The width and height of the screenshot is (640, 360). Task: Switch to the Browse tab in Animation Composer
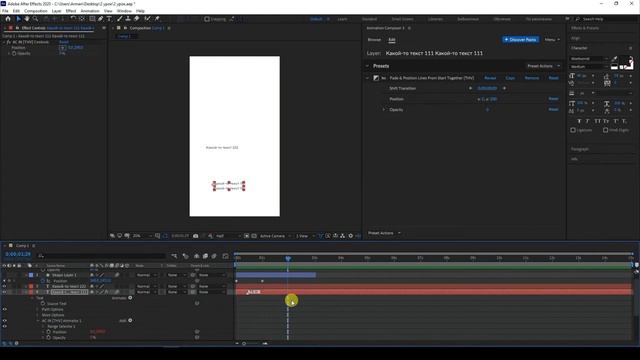[x=374, y=40]
